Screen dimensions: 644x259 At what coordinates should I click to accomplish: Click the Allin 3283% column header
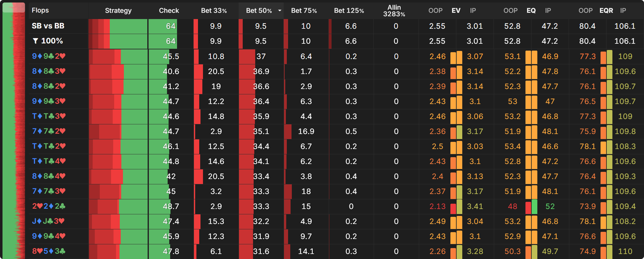click(394, 11)
